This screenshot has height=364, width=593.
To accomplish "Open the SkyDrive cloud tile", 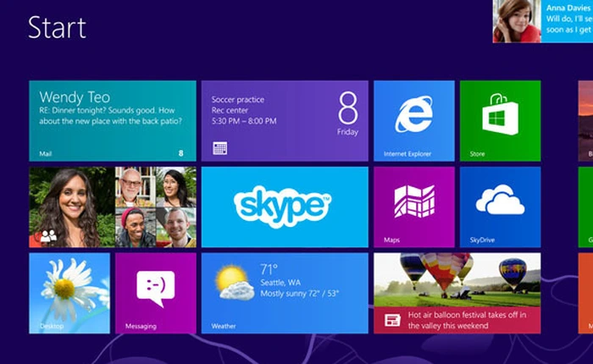I will 500,207.
